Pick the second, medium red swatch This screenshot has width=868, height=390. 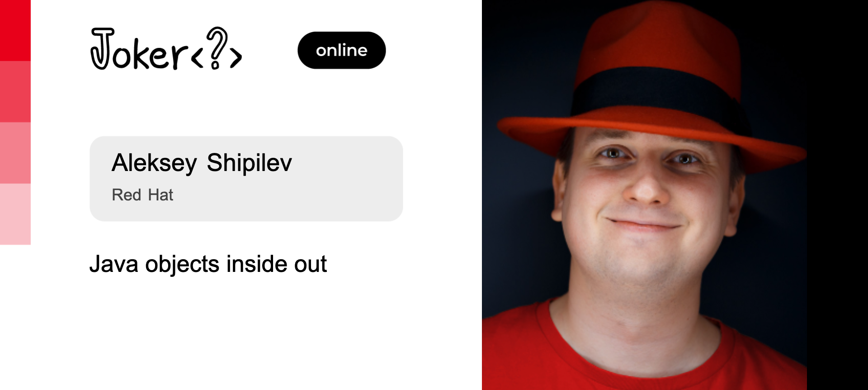coord(15,92)
